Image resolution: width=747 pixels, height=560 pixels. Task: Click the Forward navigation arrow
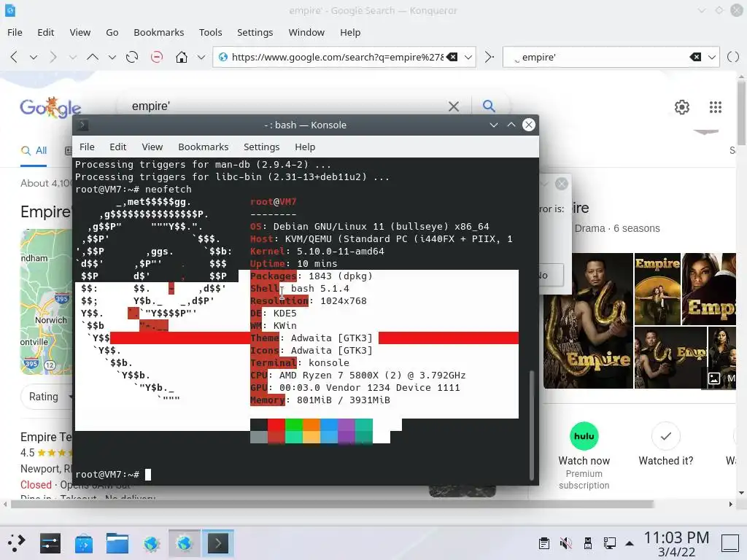[53, 57]
